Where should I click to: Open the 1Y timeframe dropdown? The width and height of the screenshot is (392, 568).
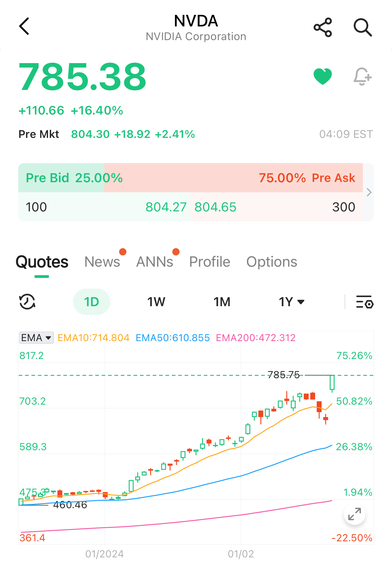pyautogui.click(x=291, y=302)
